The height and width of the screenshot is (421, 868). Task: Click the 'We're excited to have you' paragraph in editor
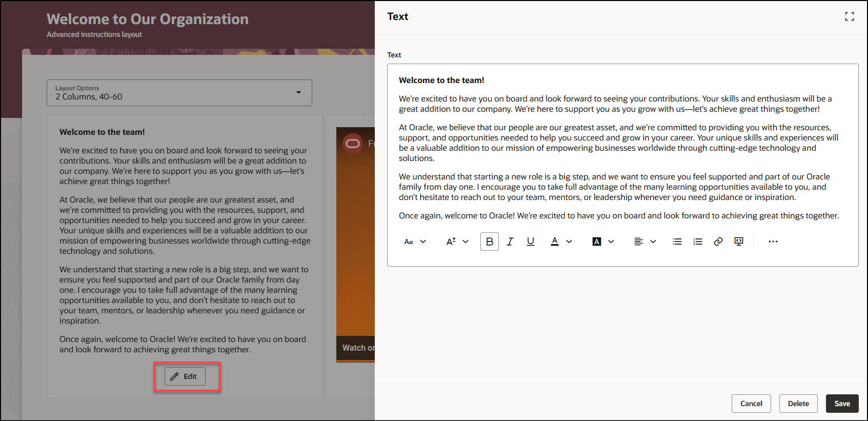pyautogui.click(x=615, y=104)
